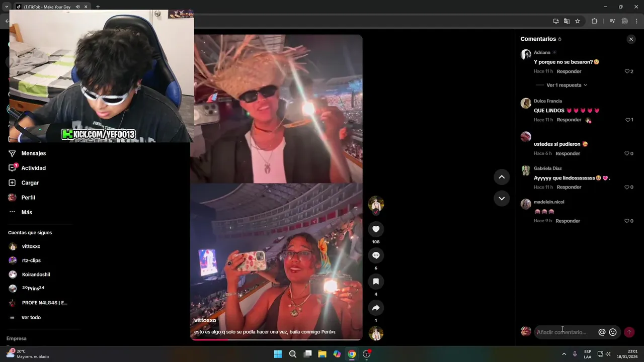The height and width of the screenshot is (362, 644).
Task: Open the Windows Start menu
Action: [x=278, y=354]
